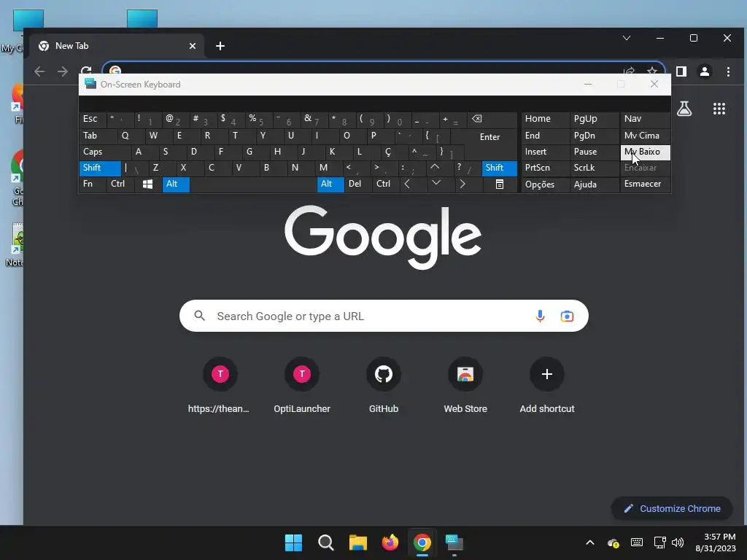The image size is (747, 560).
Task: Tap the PgUp key
Action: [x=594, y=119]
